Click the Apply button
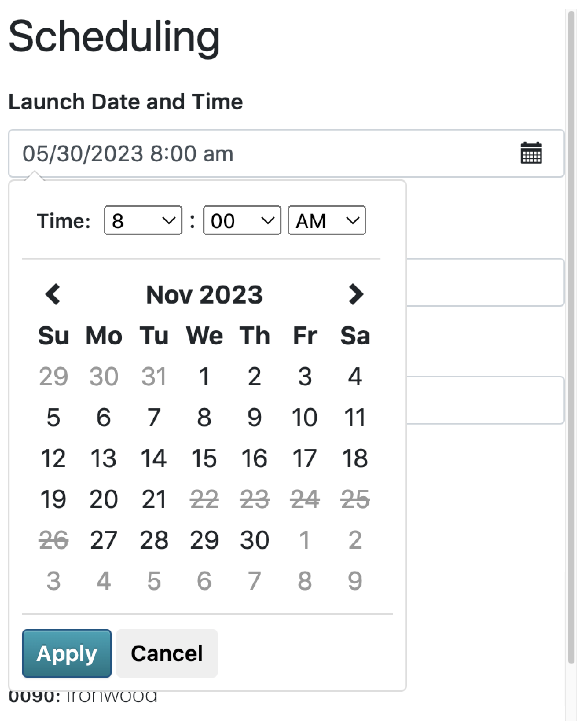The height and width of the screenshot is (721, 588). click(67, 653)
